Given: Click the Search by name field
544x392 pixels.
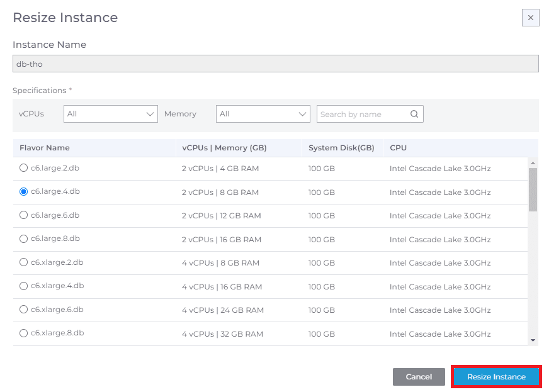Looking at the screenshot, I should coord(363,114).
